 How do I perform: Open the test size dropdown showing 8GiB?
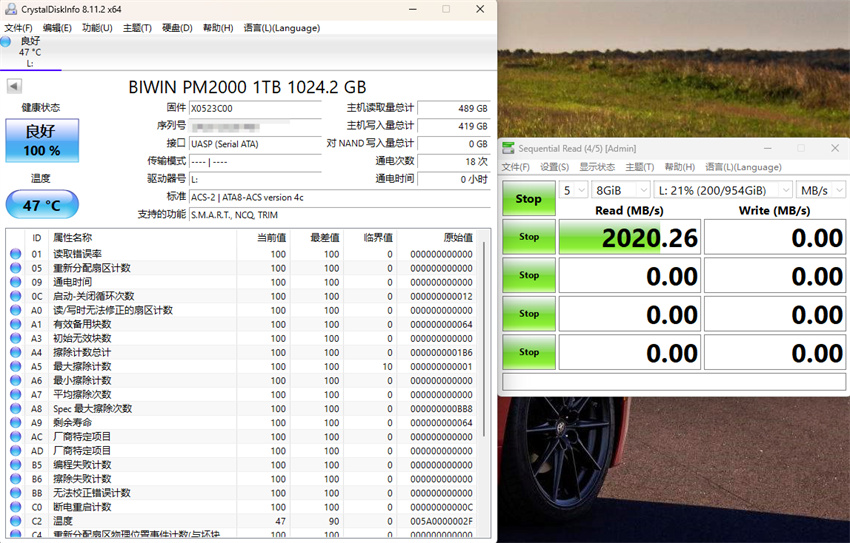point(621,190)
